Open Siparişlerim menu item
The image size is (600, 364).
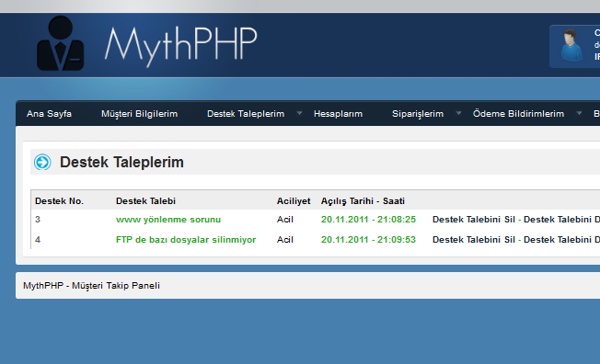click(x=418, y=114)
